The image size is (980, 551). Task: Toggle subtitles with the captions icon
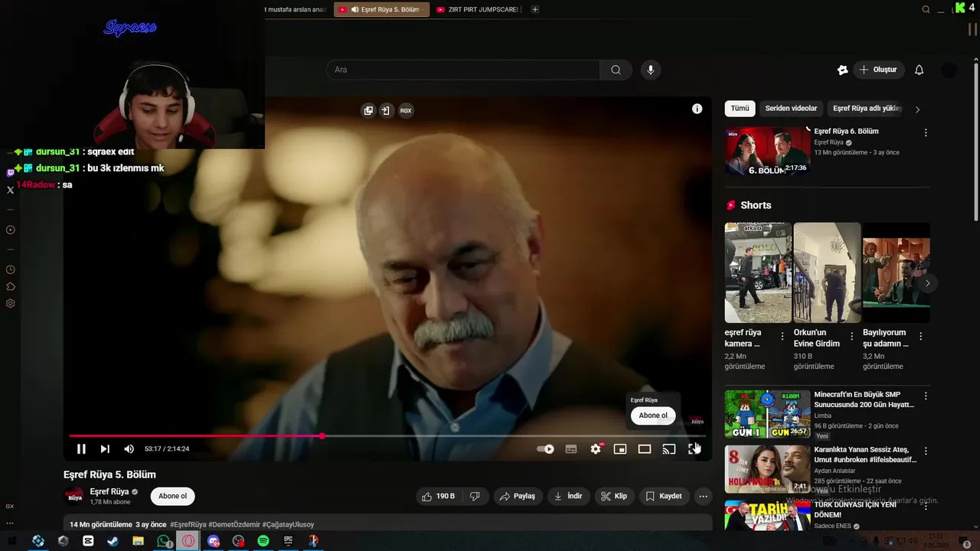pos(571,449)
